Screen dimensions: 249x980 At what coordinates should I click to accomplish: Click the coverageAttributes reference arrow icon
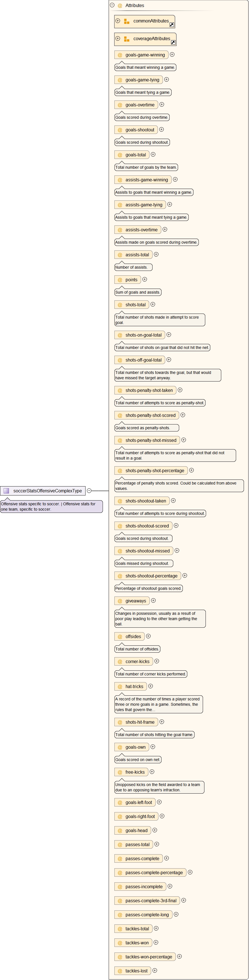tap(173, 42)
